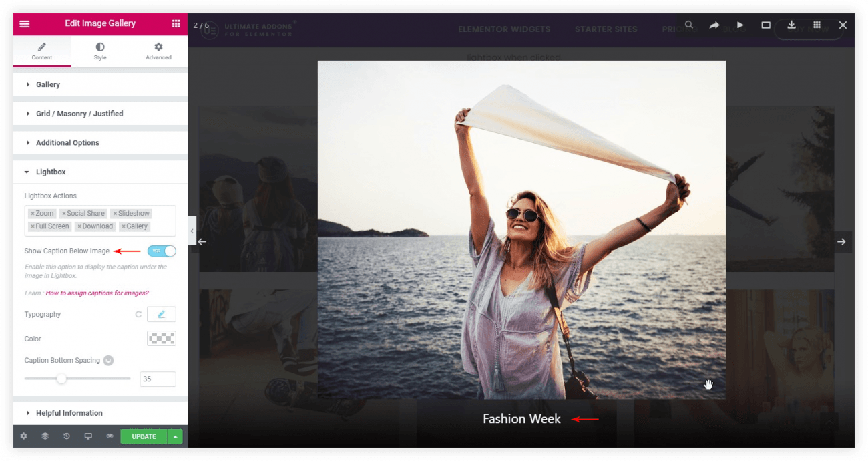Remove the Zoom tag from Lightbox Actions

click(33, 214)
